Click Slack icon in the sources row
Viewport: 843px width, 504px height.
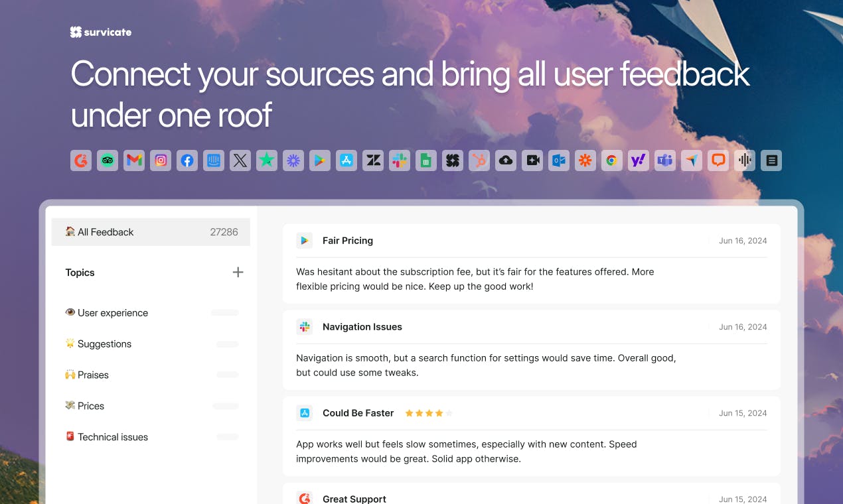400,160
